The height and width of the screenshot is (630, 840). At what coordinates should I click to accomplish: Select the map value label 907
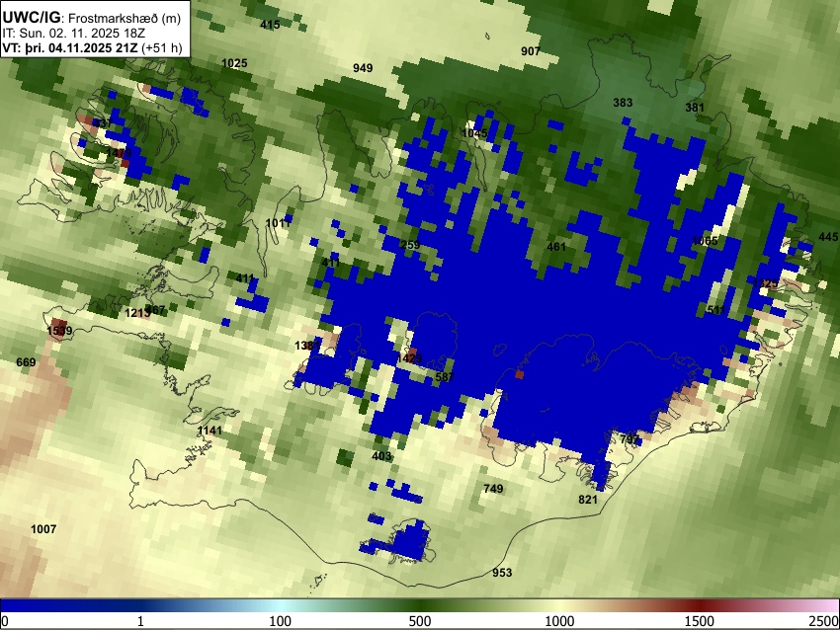pyautogui.click(x=531, y=51)
